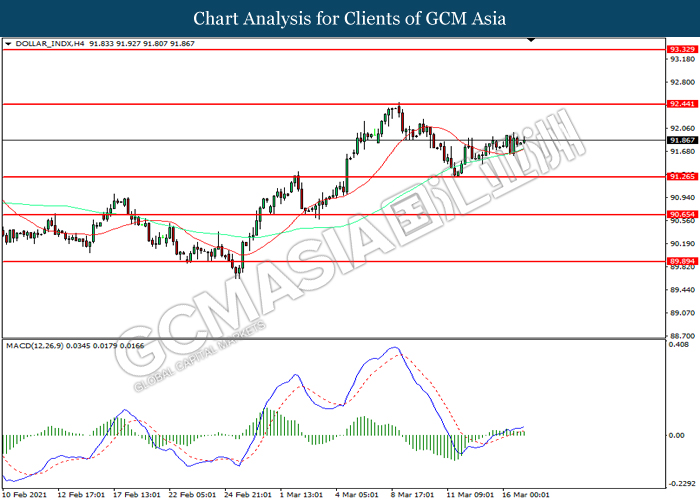Click the 11 Mar 09:01 time label
Viewport: 700px width, 500px height.
(x=471, y=495)
